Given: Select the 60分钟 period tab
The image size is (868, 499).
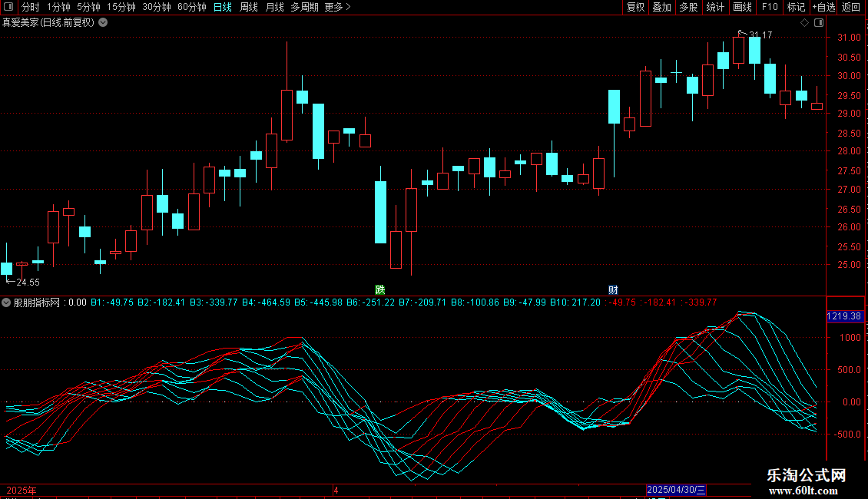Looking at the screenshot, I should [192, 7].
